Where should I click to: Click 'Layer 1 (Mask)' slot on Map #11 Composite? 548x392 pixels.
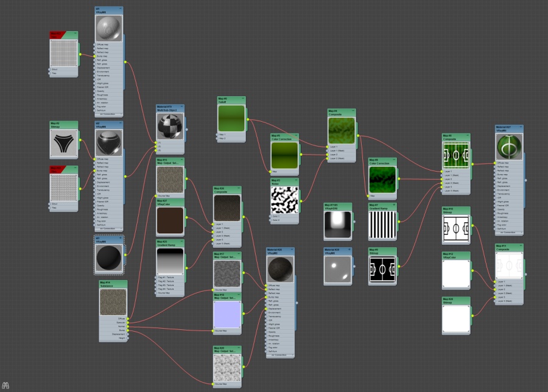pyautogui.click(x=509, y=285)
